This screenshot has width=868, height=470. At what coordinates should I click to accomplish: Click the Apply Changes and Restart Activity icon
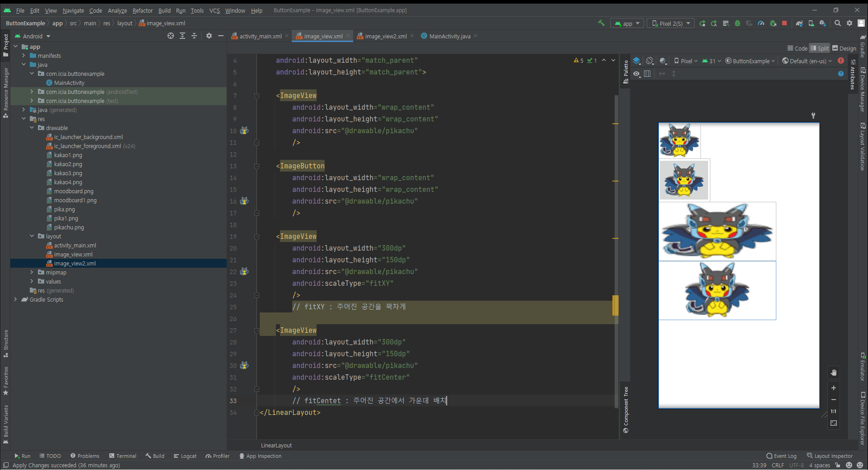pos(702,23)
